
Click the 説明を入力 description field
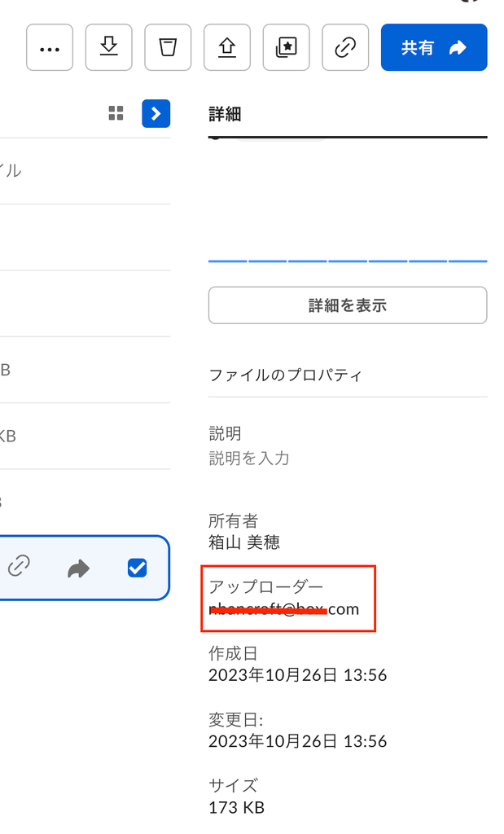[249, 459]
